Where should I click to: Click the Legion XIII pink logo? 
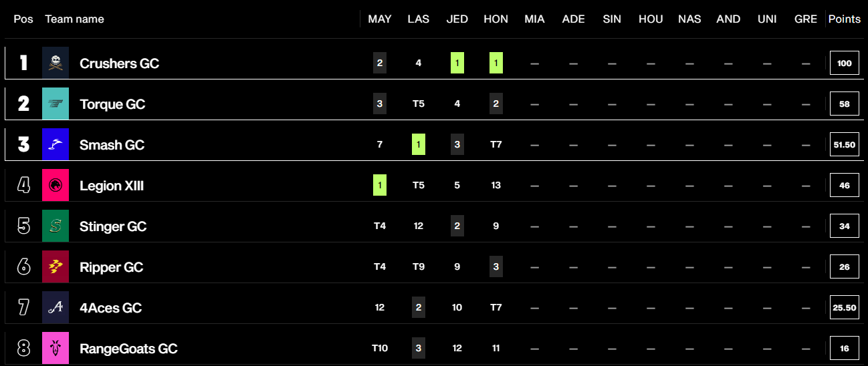pyautogui.click(x=56, y=186)
